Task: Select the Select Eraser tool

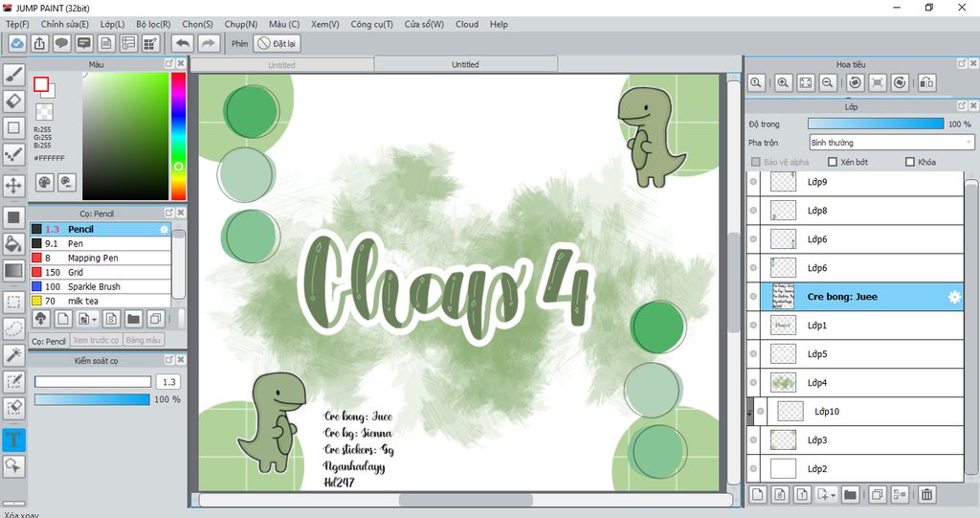Action: tap(13, 408)
